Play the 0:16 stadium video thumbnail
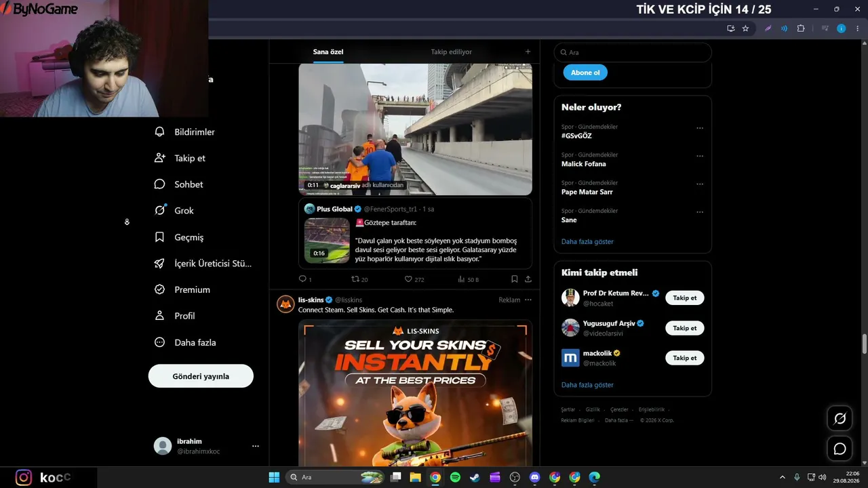Screen dimensions: 868x488 tap(327, 241)
